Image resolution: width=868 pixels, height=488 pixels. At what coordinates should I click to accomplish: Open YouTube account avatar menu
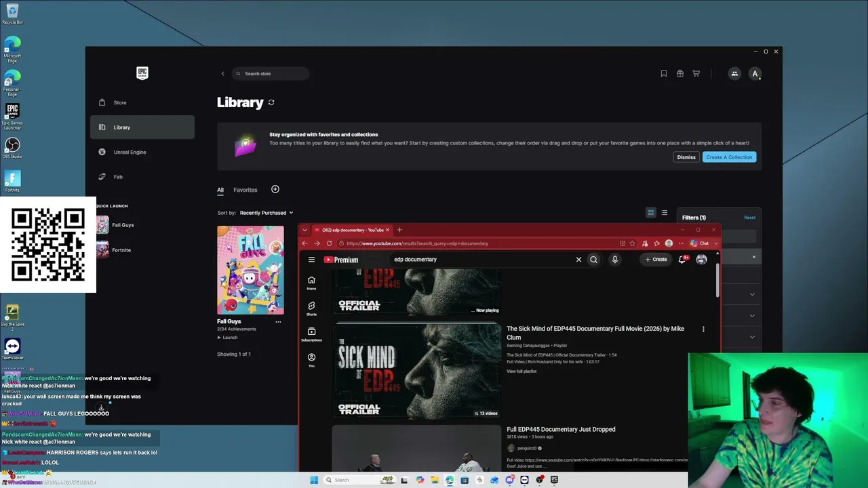(x=701, y=260)
